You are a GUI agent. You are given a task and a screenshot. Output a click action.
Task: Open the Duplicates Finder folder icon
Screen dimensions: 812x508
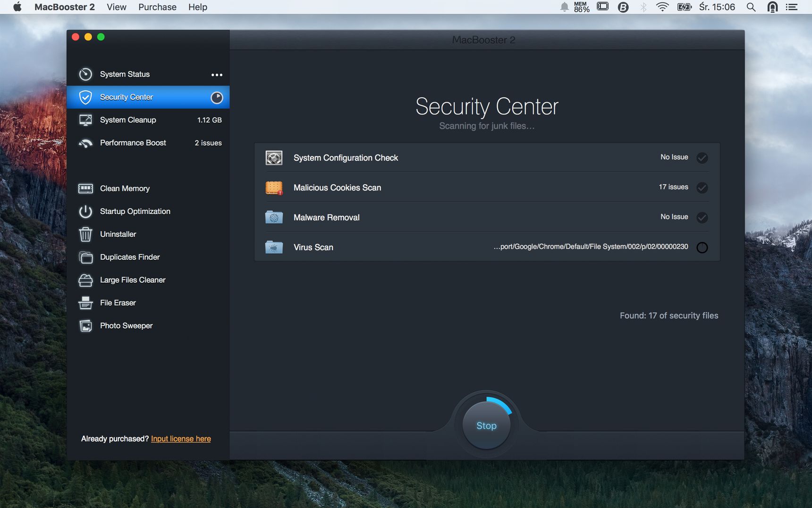coord(85,257)
